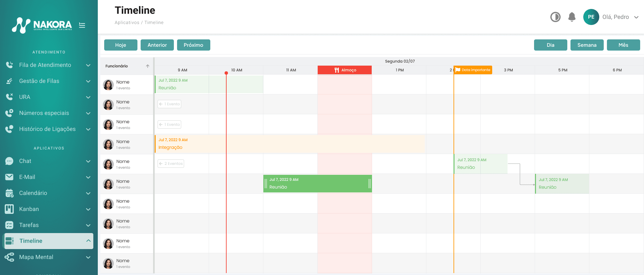This screenshot has width=644, height=275.
Task: Click the Gestão de Filas icon
Action: tap(10, 81)
